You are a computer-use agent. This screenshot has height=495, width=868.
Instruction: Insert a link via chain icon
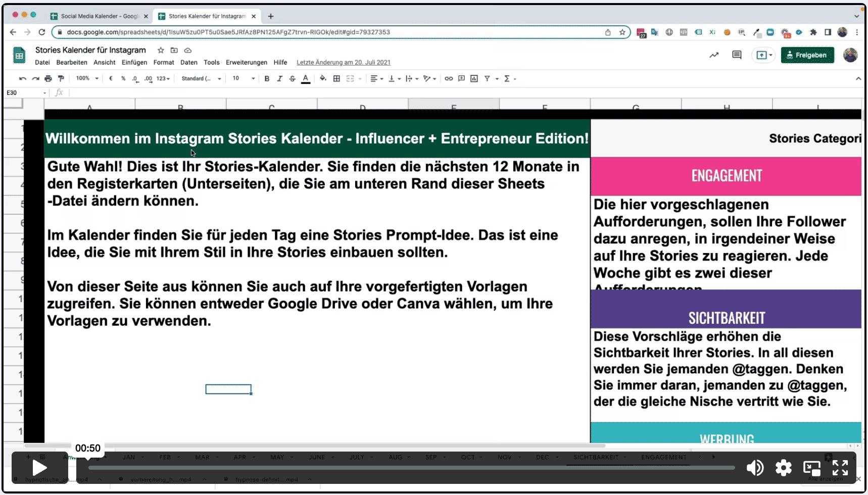coord(449,79)
